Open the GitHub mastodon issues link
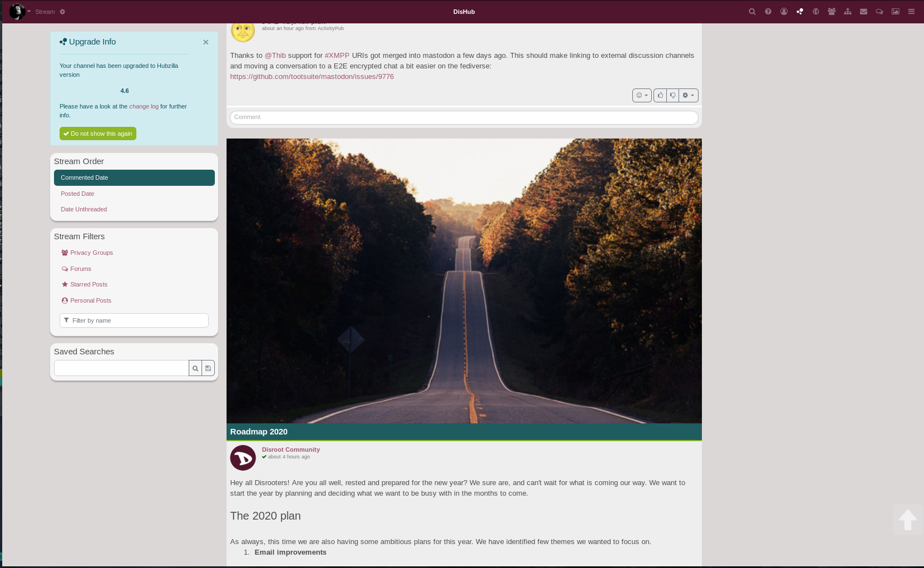The height and width of the screenshot is (568, 924). (312, 77)
